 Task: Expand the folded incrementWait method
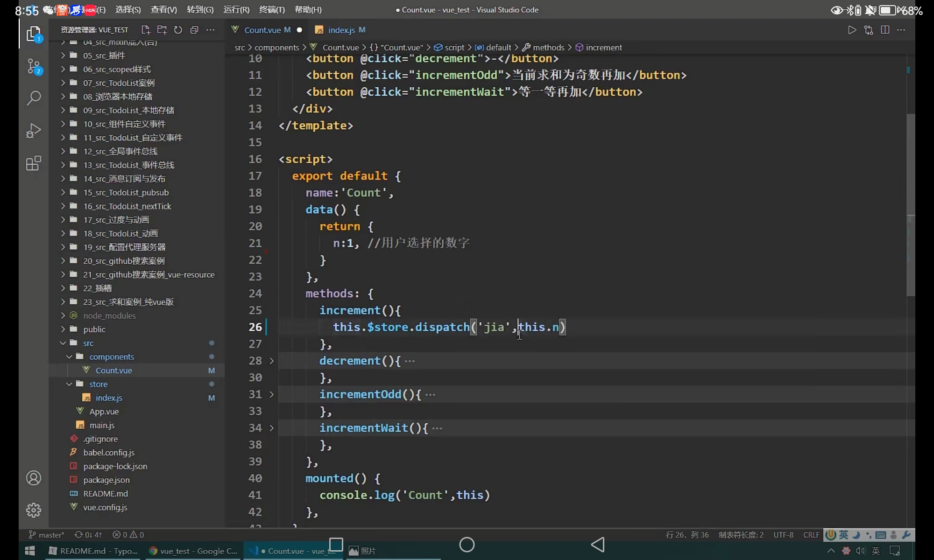[271, 428]
